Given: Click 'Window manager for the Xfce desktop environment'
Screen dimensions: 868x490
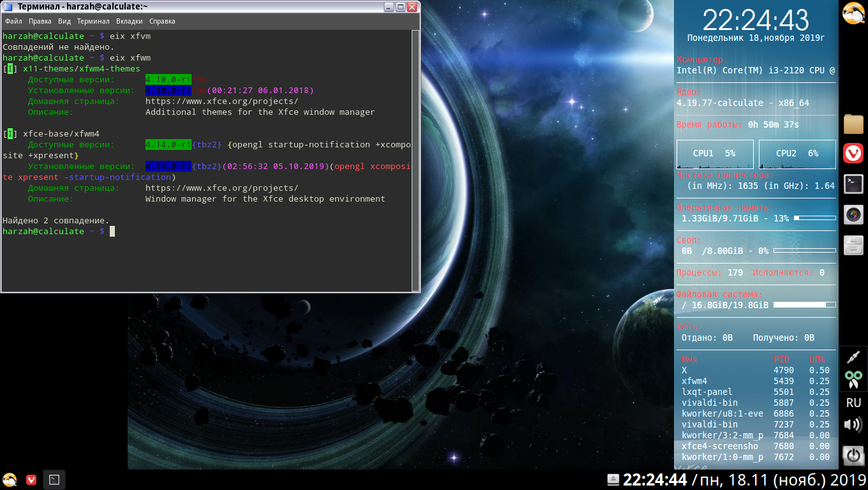Looking at the screenshot, I should pyautogui.click(x=265, y=198).
